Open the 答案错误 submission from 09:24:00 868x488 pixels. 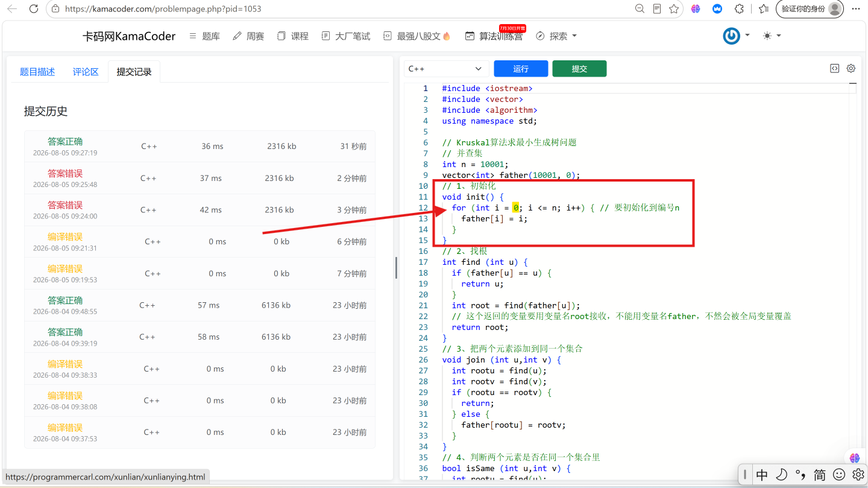click(200, 210)
